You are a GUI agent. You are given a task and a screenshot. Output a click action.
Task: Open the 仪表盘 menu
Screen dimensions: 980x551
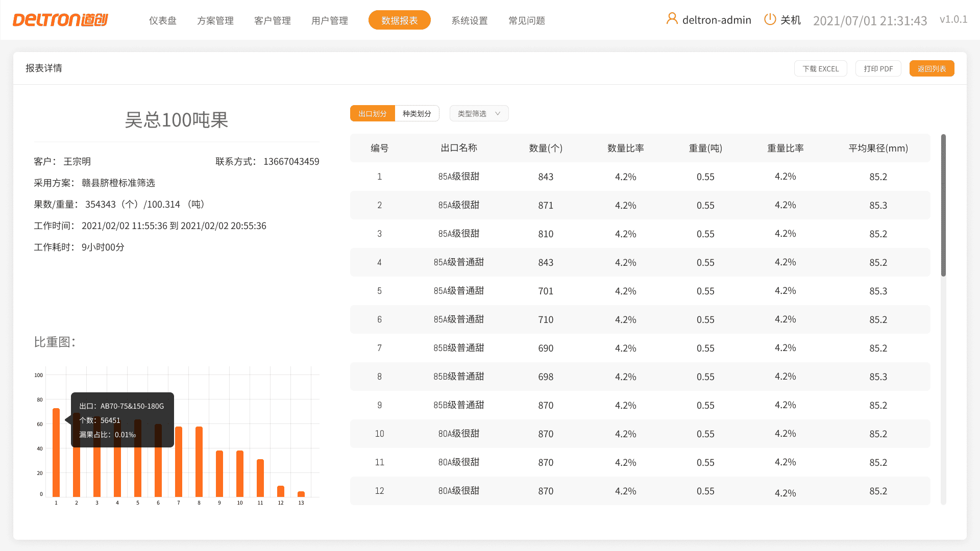[x=162, y=20]
